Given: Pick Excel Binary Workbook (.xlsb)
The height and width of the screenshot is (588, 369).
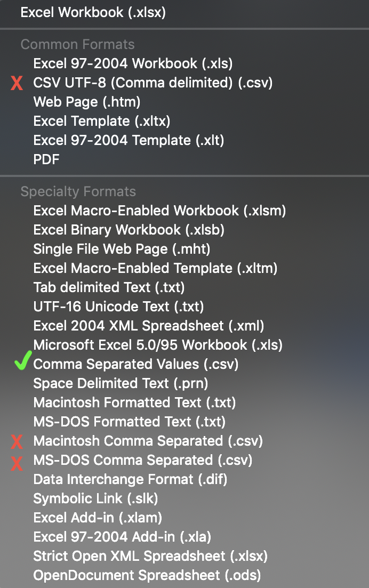Looking at the screenshot, I should point(129,230).
